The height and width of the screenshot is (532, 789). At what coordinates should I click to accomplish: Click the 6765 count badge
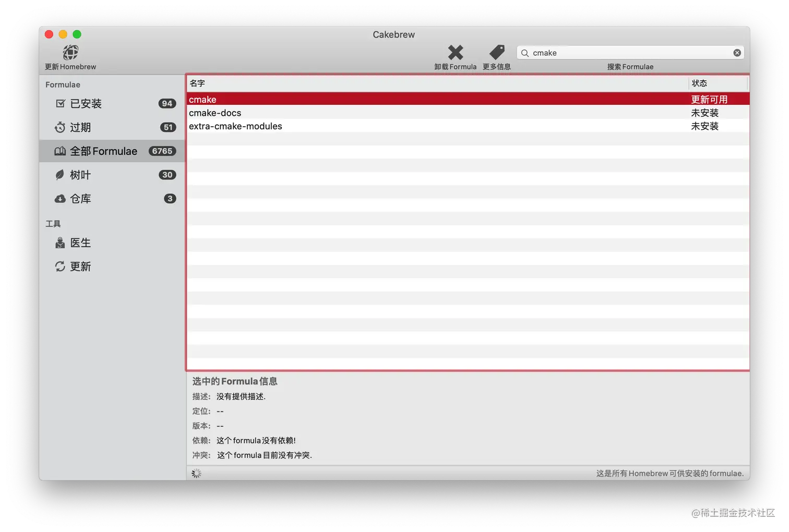click(x=162, y=151)
